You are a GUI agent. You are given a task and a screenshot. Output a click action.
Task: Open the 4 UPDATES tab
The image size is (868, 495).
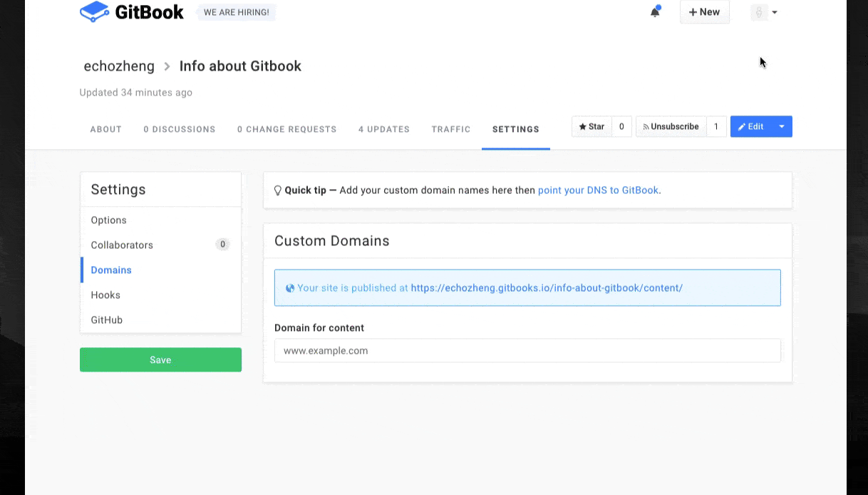coord(384,129)
